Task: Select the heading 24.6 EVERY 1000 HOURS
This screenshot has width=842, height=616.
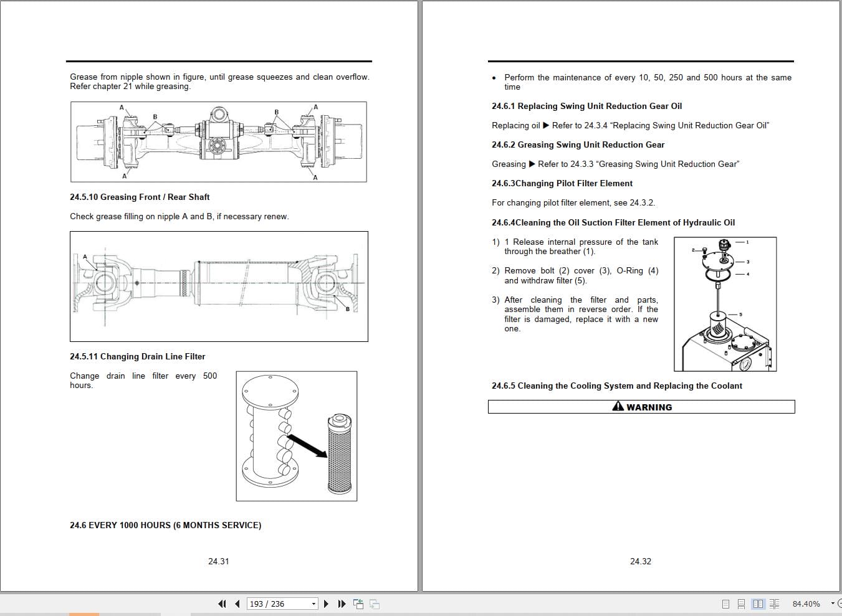Action: [x=165, y=525]
